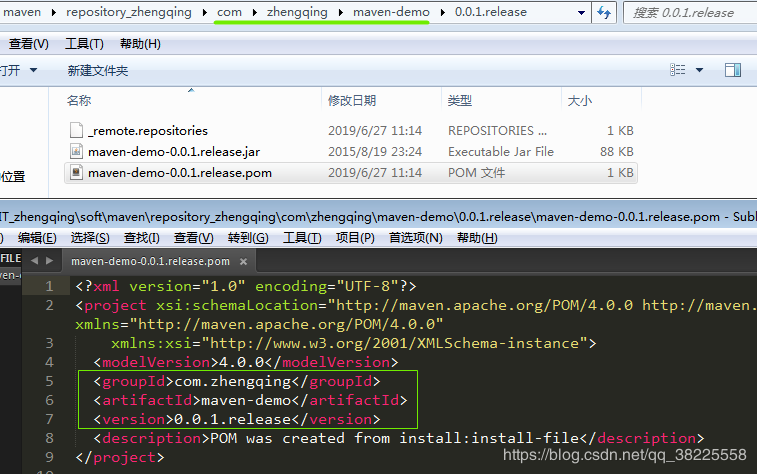Select the _remote.repositories file
The image size is (757, 474).
148,131
